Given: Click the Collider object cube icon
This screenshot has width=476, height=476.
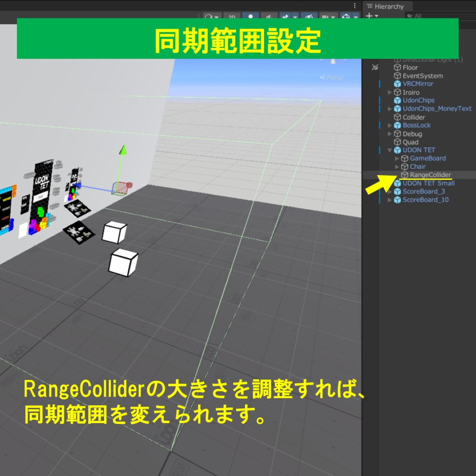Looking at the screenshot, I should (x=397, y=117).
